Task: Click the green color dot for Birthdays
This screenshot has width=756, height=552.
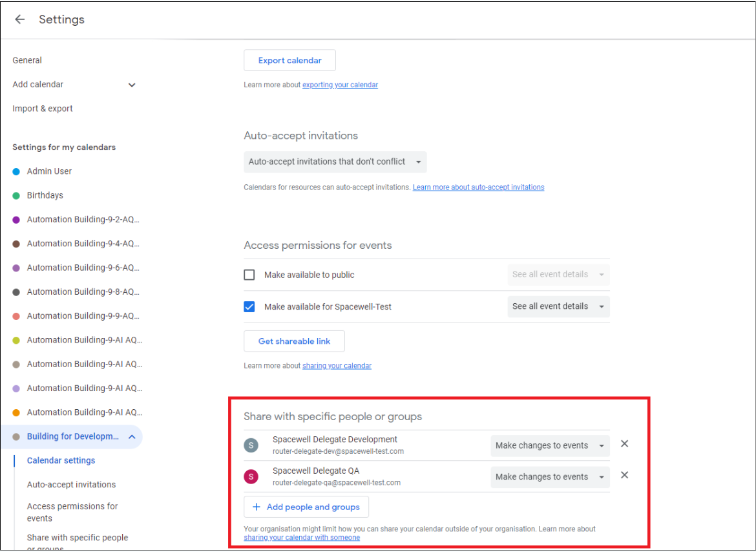Action: [x=16, y=196]
